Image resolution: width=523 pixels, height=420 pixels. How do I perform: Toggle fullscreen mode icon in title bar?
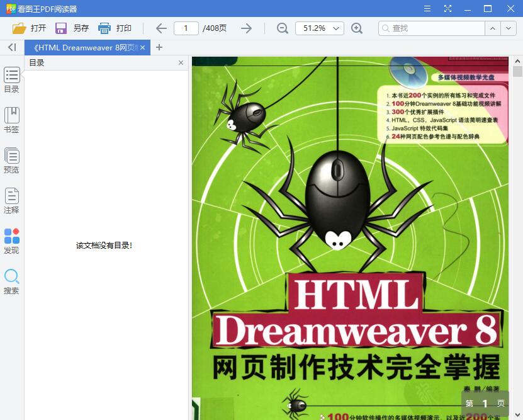pyautogui.click(x=447, y=9)
